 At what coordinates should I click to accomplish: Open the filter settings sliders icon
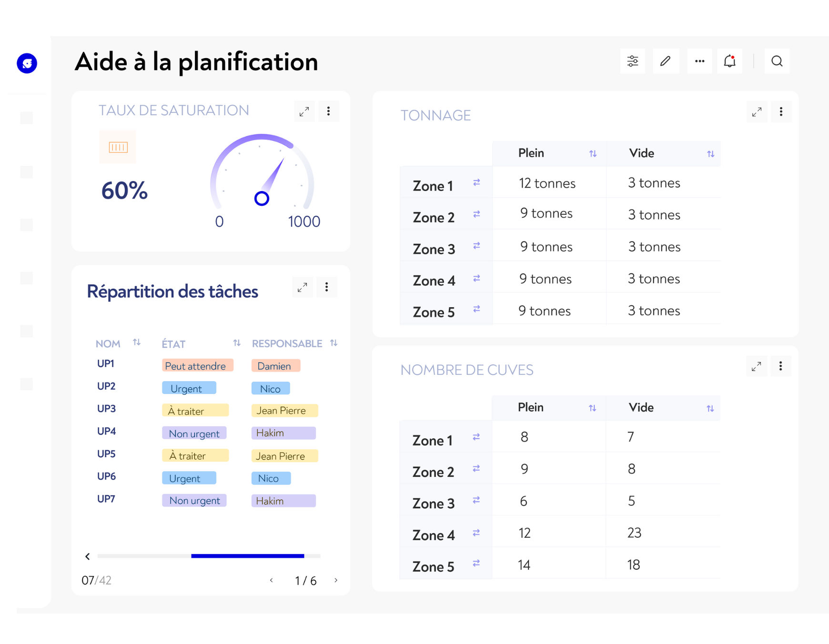[x=632, y=61]
